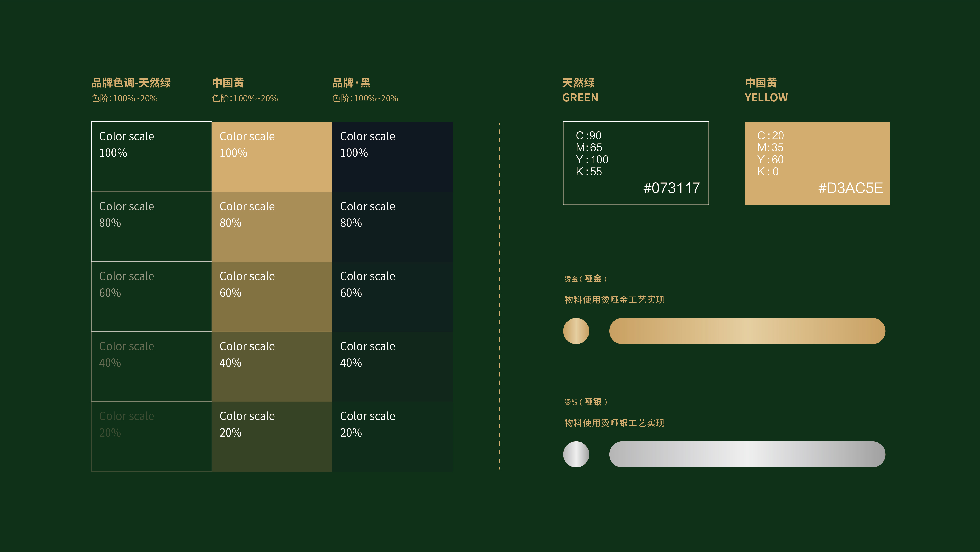Screen dimensions: 980x552
Task: Click the small matte silver circle
Action: coord(576,454)
